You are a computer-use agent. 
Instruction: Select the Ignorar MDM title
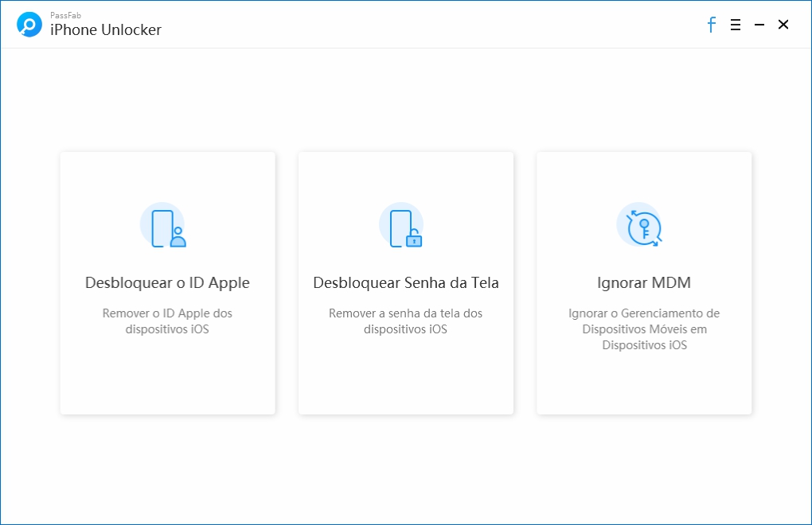pyautogui.click(x=644, y=283)
